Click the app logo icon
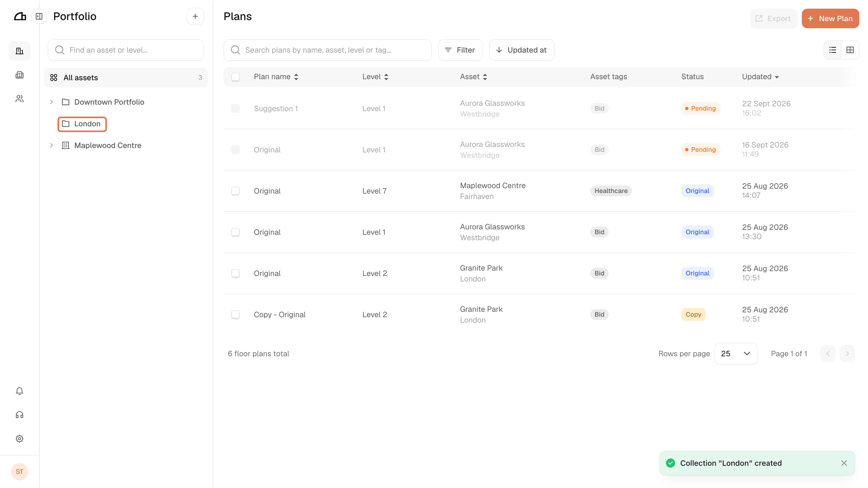Image resolution: width=868 pixels, height=488 pixels. coord(20,16)
